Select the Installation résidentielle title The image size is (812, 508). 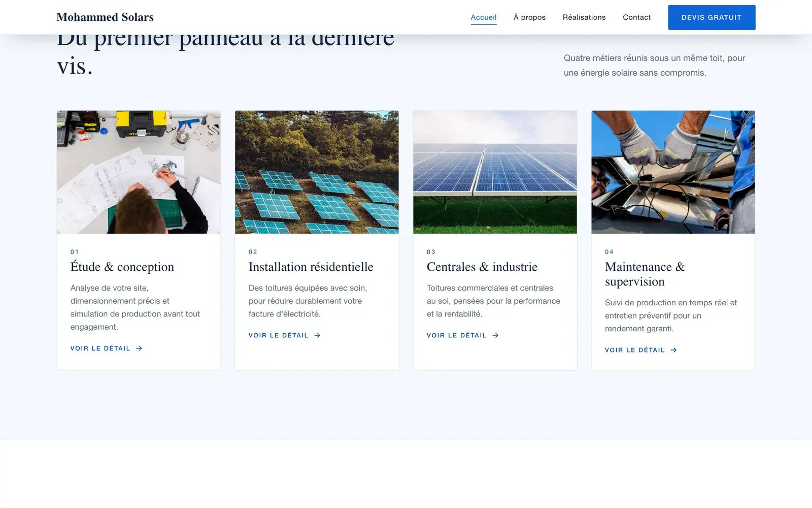[x=311, y=267]
